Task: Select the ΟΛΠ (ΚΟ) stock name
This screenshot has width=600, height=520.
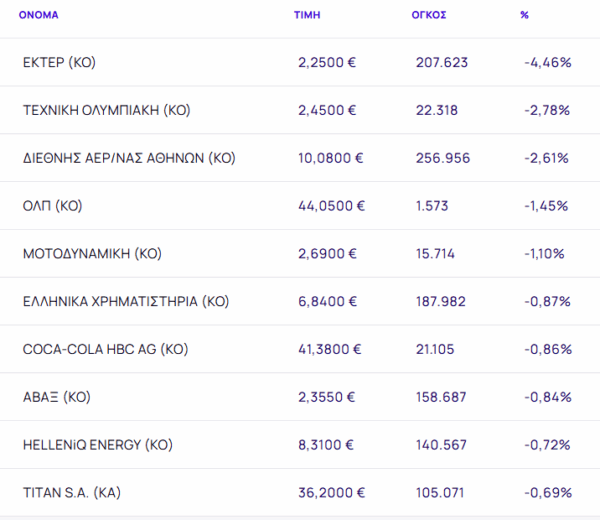Action: (x=52, y=206)
